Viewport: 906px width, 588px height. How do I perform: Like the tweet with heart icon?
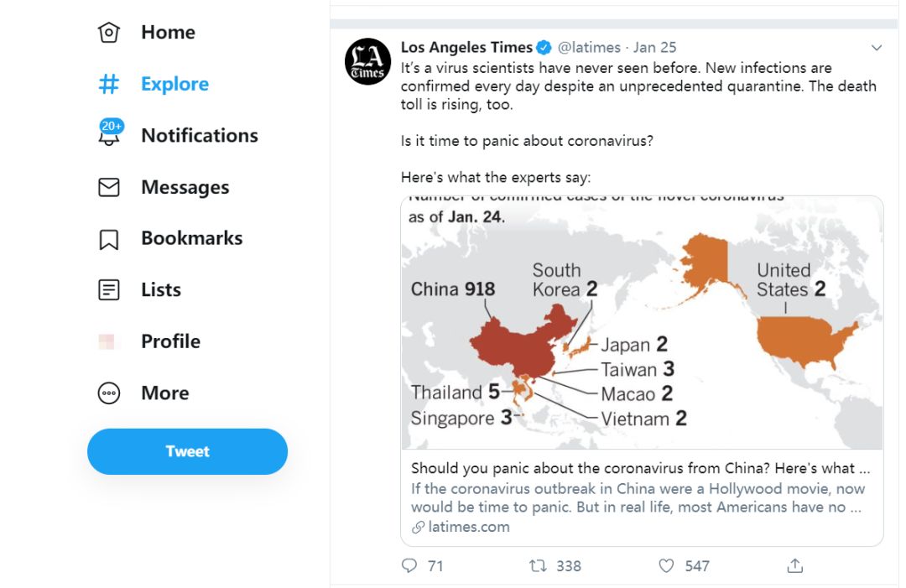[x=666, y=565]
